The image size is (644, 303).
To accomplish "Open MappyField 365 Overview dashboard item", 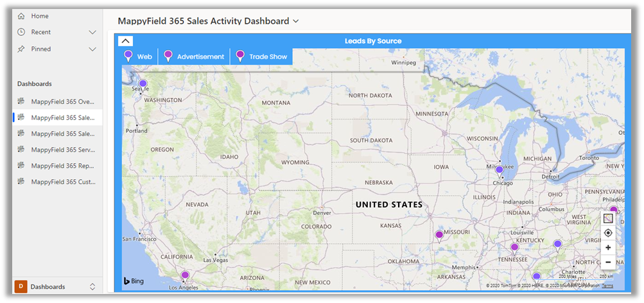I will (62, 101).
